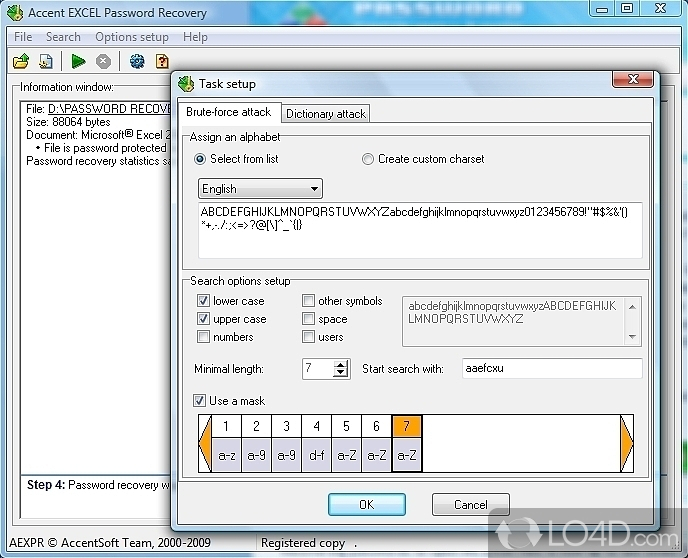
Task: Click the alphabet characters text box
Action: [420, 230]
